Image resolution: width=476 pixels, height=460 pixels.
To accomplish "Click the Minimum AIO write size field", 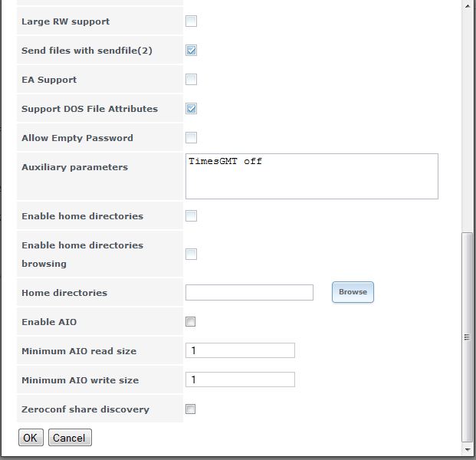I will 240,380.
